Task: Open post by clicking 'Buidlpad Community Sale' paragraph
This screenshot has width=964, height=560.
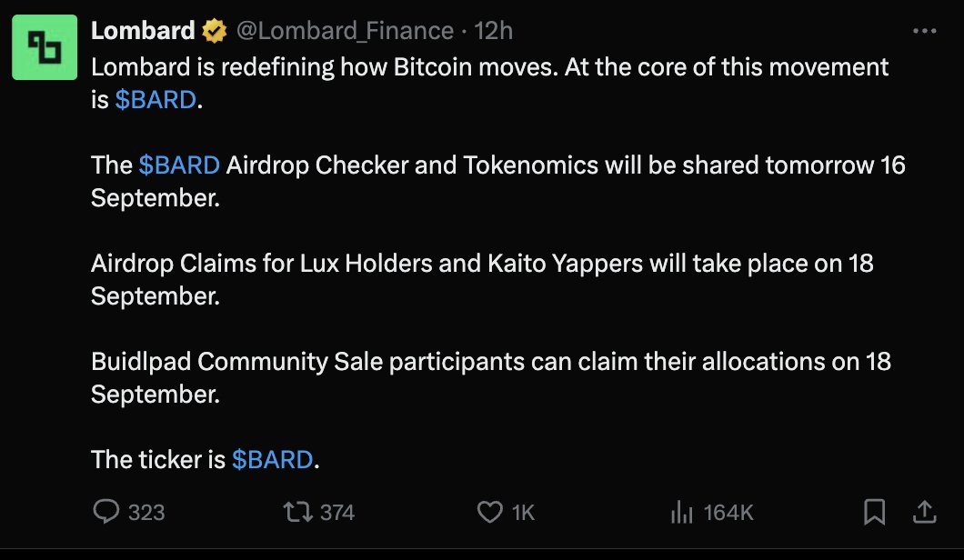Action: [490, 377]
